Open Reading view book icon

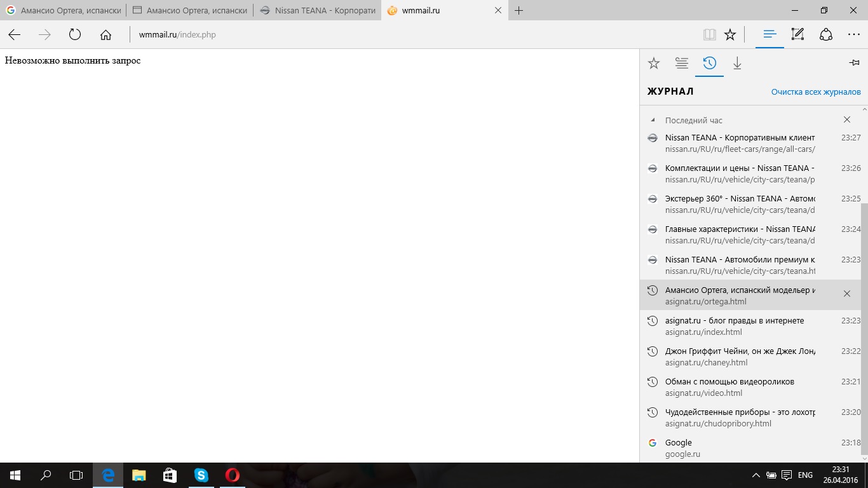[710, 35]
